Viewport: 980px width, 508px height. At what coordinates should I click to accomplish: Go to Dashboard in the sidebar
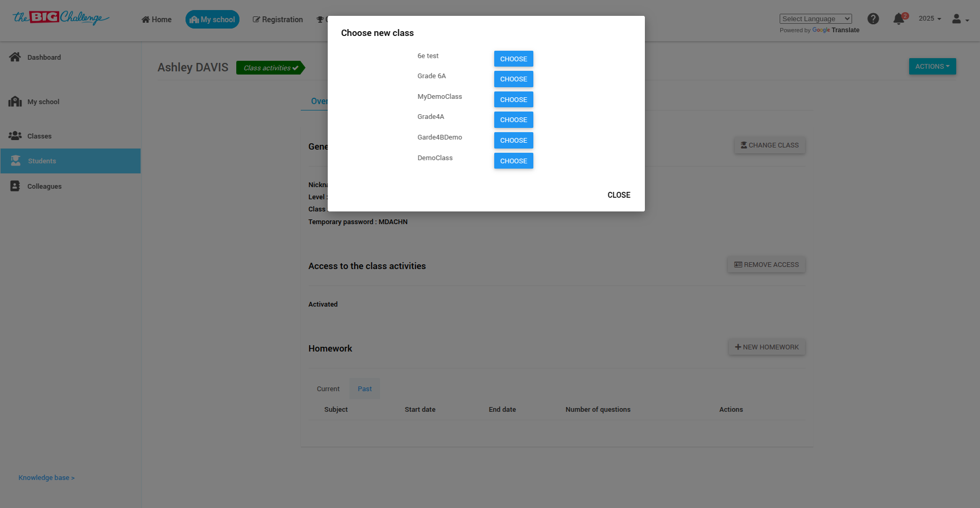click(44, 58)
